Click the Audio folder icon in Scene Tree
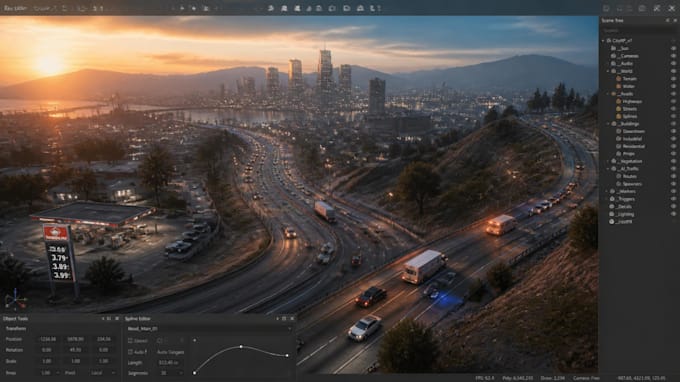Image resolution: width=680 pixels, height=382 pixels. 613,63
